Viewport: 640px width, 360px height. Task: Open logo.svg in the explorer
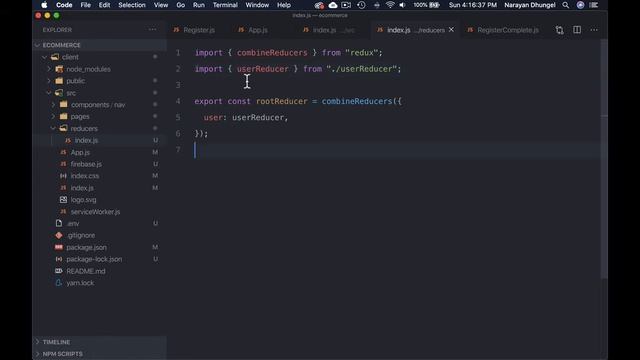pyautogui.click(x=83, y=200)
